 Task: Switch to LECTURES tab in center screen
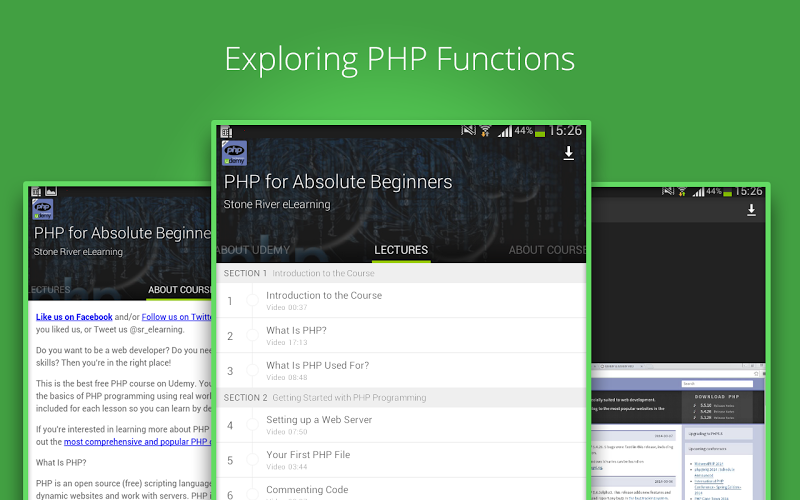click(x=401, y=250)
